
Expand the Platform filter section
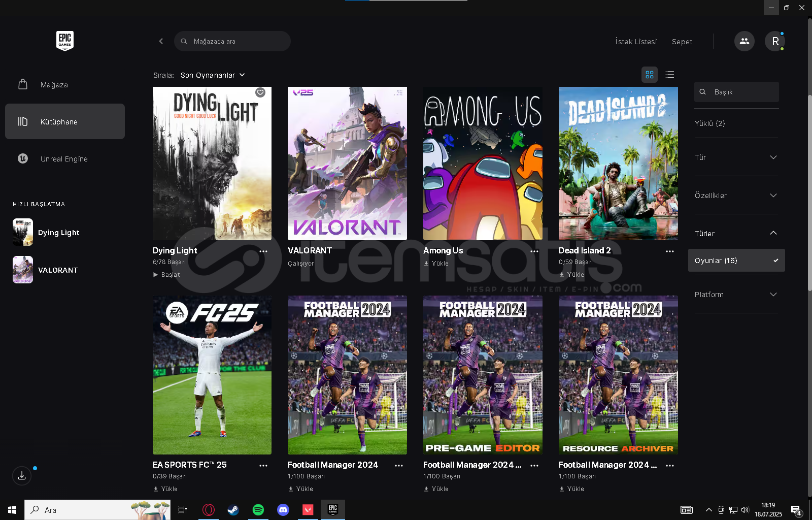pos(736,295)
